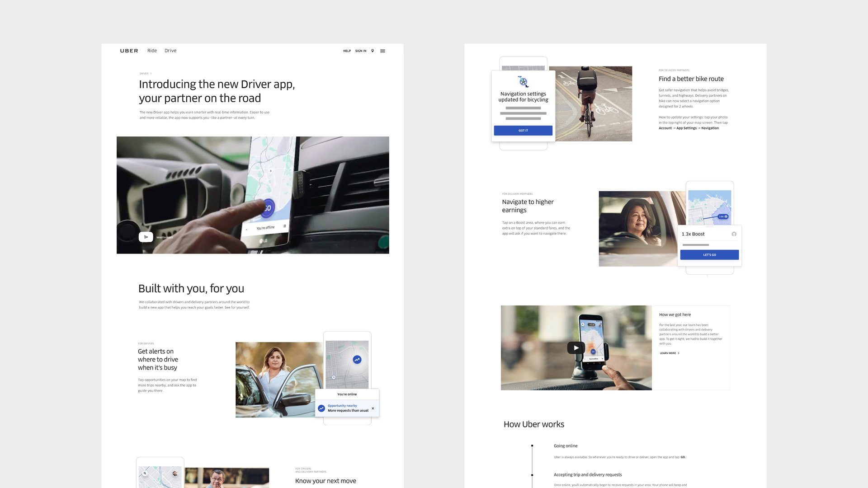
Task: Click the Navigate to higher earnings heading
Action: (x=528, y=206)
